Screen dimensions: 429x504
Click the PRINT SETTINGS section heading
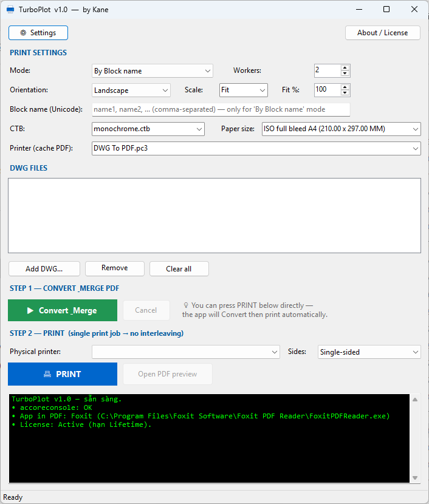38,53
